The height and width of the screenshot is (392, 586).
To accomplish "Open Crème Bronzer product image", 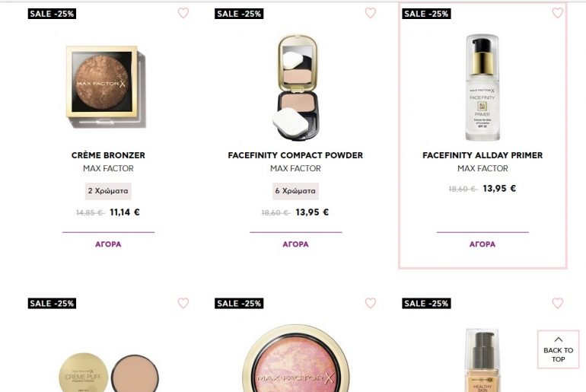I will [106, 86].
